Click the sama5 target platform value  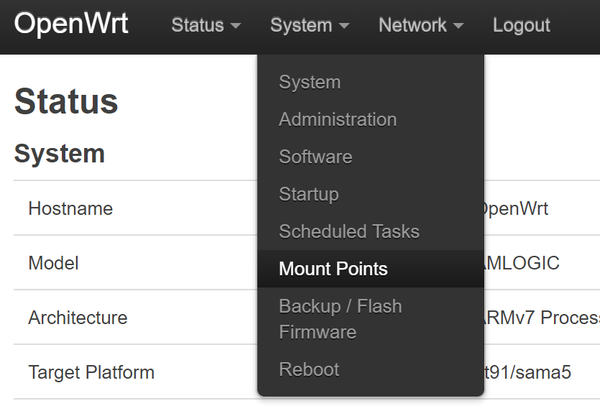(528, 373)
